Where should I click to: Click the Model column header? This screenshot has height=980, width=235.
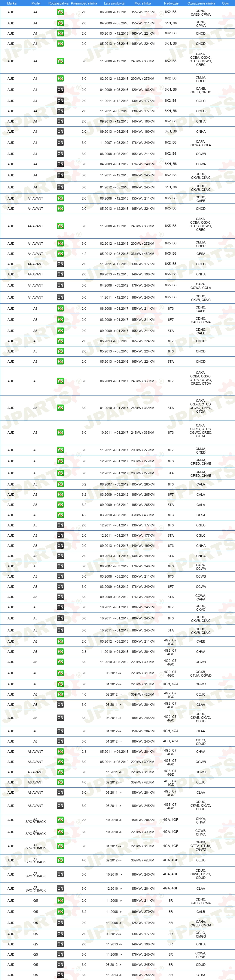coord(36,3)
